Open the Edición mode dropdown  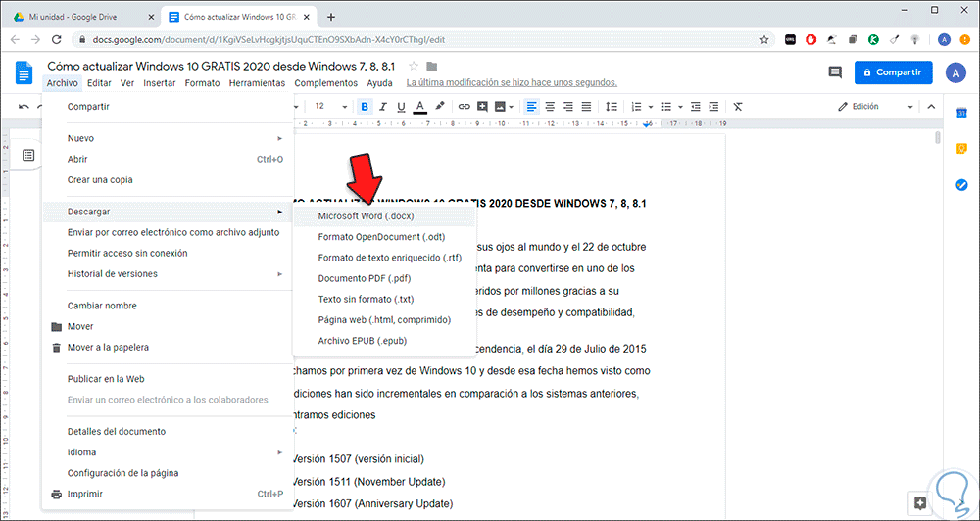(x=875, y=106)
